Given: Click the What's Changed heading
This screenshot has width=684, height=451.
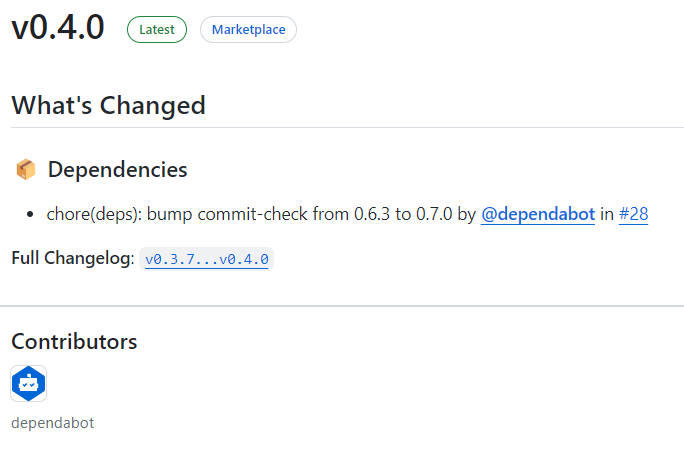Looking at the screenshot, I should [x=108, y=105].
